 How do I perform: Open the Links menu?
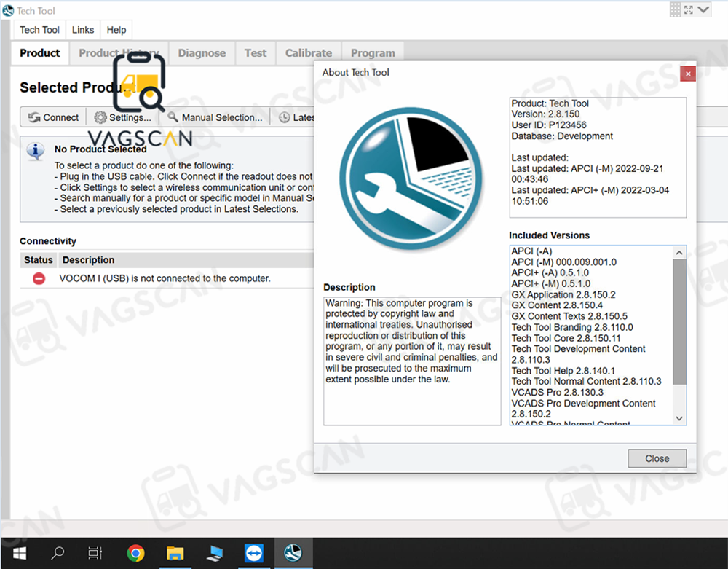[83, 30]
